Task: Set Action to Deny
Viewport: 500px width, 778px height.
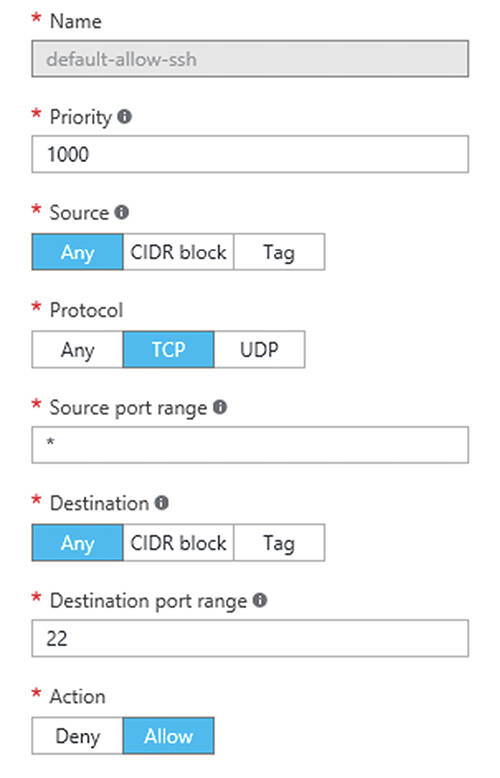Action: (77, 736)
